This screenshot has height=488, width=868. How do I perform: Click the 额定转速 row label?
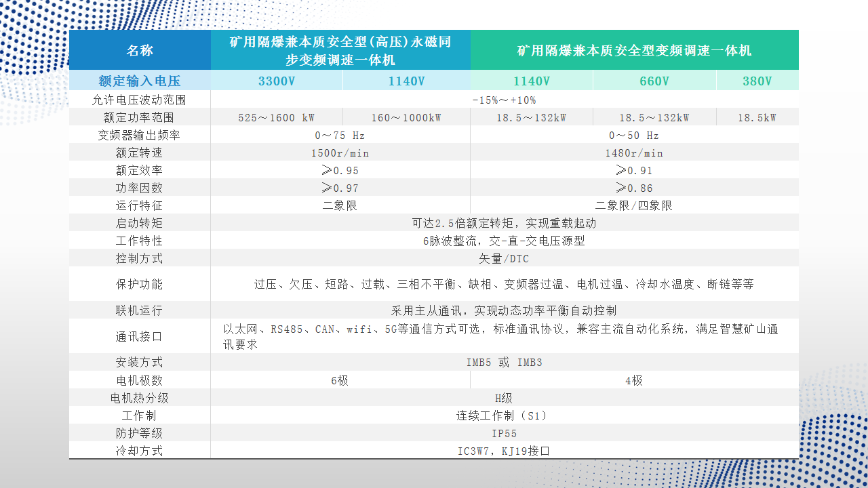[x=139, y=152]
